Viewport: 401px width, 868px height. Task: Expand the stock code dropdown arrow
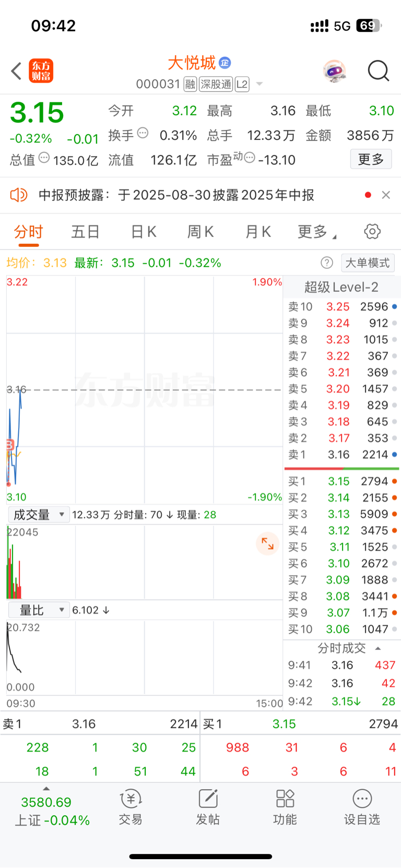click(259, 85)
